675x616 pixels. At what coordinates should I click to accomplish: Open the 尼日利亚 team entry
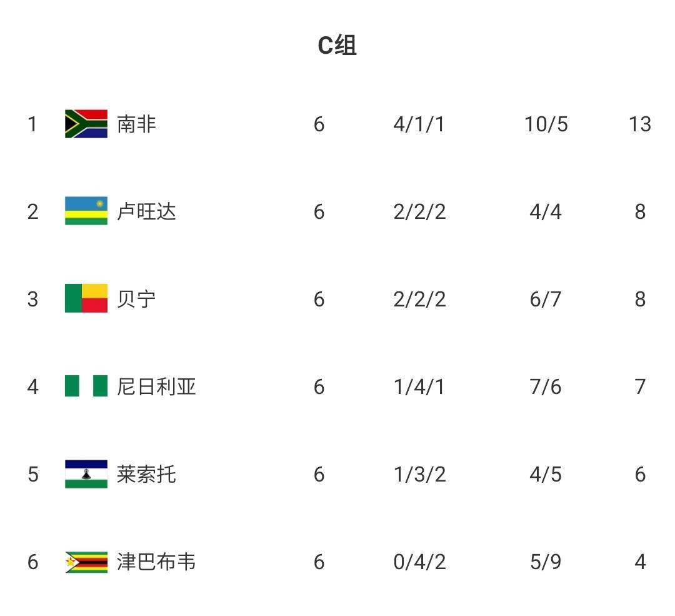[x=156, y=386]
